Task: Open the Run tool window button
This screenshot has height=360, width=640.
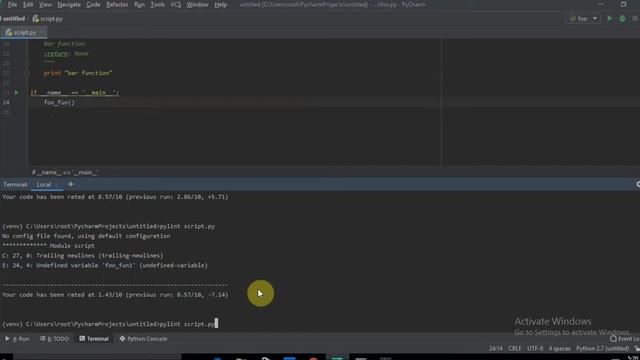Action: 17,339
